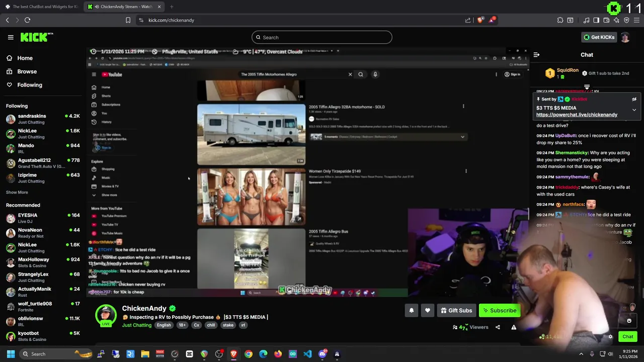Expand the pinned message chevron
The image size is (644, 362).
click(x=634, y=110)
